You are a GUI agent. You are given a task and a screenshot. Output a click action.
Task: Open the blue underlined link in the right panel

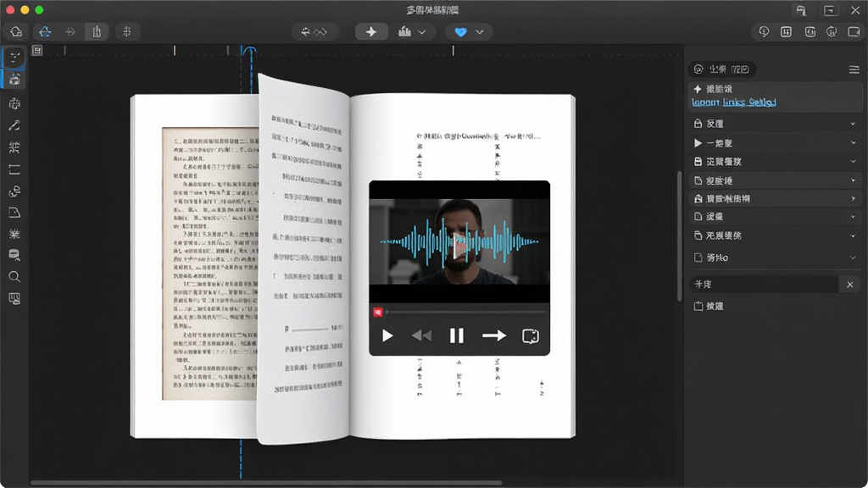click(734, 103)
